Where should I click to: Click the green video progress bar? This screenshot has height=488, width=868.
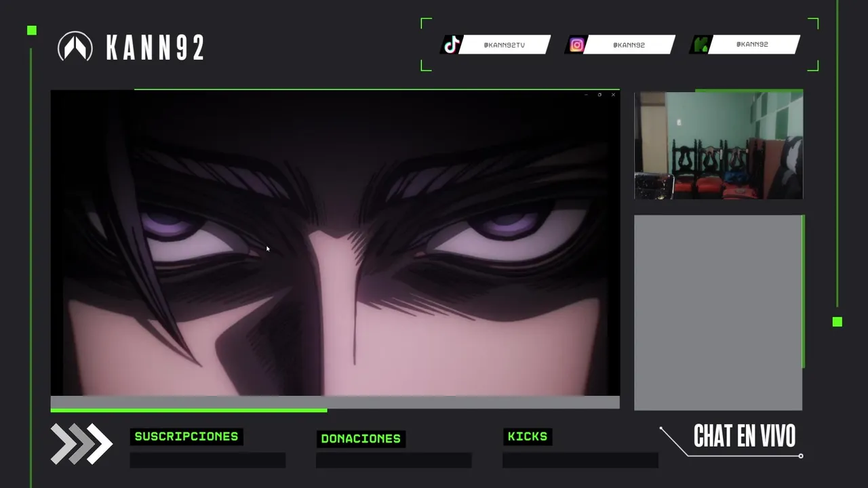(x=189, y=410)
